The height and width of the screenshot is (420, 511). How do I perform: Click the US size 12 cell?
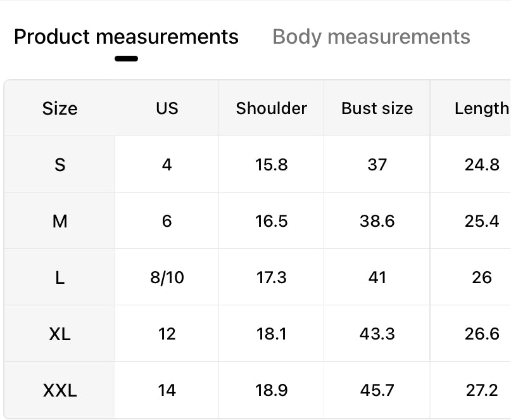pos(167,334)
